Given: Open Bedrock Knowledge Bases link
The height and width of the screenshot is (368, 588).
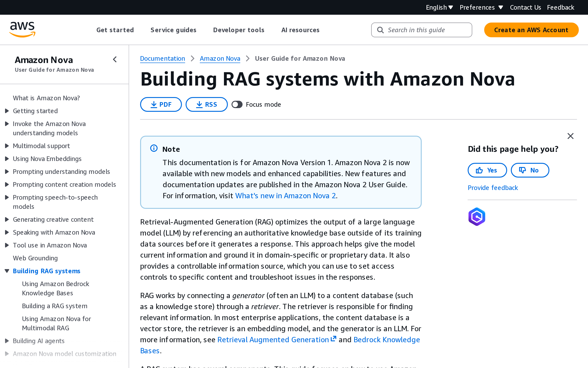Looking at the screenshot, I should (386, 339).
